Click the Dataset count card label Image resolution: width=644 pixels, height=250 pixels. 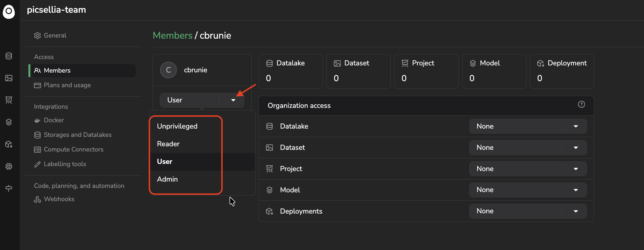(x=357, y=63)
